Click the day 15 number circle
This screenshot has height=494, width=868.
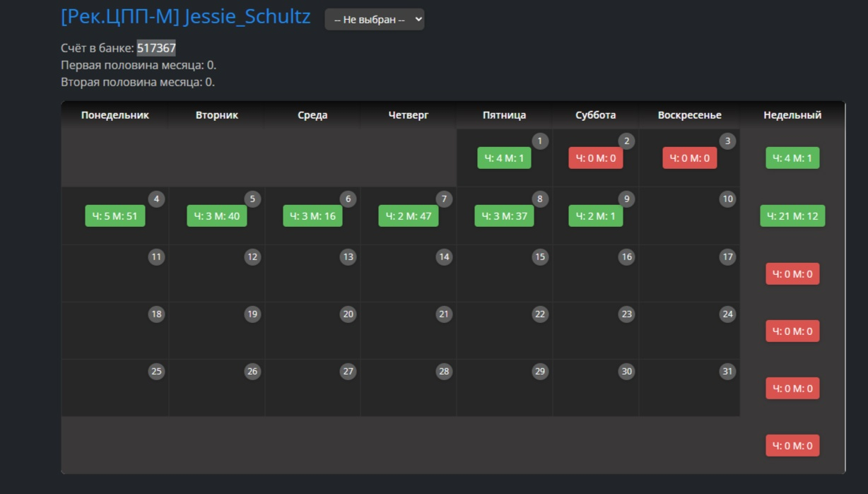click(x=540, y=257)
